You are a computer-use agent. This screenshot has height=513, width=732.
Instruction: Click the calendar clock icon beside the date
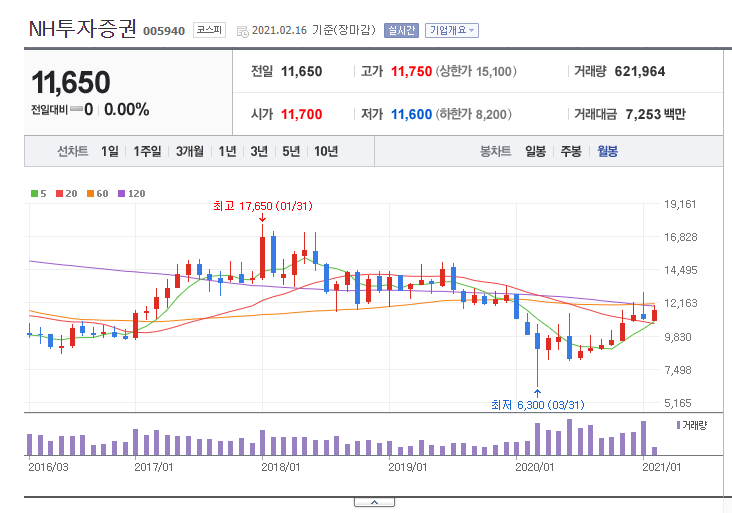[242, 31]
